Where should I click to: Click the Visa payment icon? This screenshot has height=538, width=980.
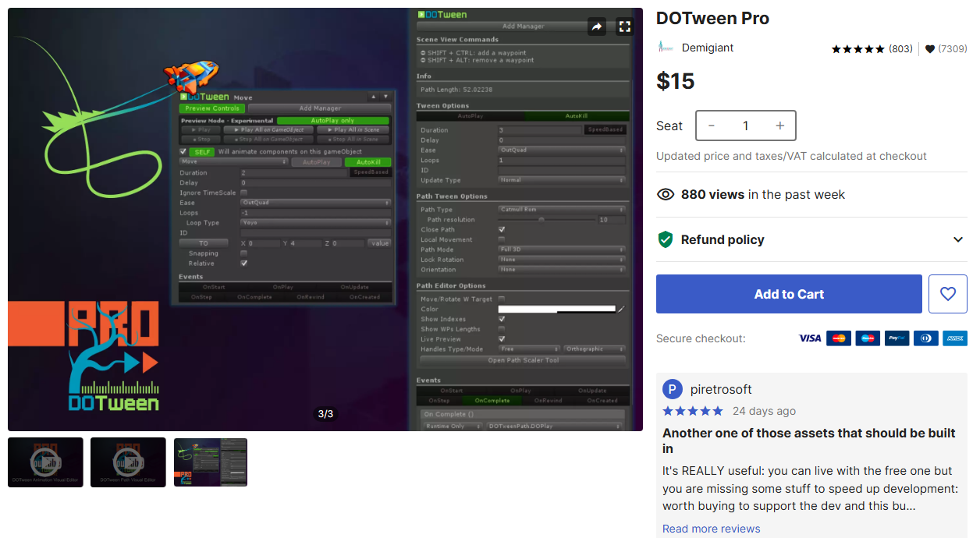click(810, 338)
